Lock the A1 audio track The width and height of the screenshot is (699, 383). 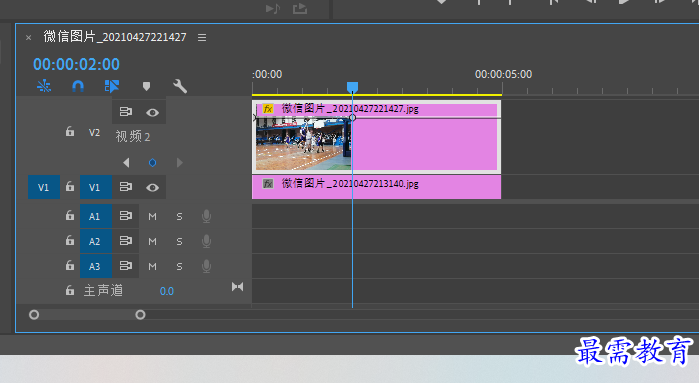tap(70, 215)
